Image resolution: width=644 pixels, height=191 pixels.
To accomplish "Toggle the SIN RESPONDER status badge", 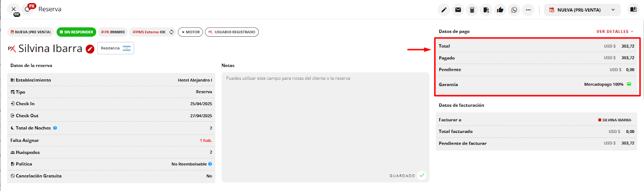I will point(76,32).
